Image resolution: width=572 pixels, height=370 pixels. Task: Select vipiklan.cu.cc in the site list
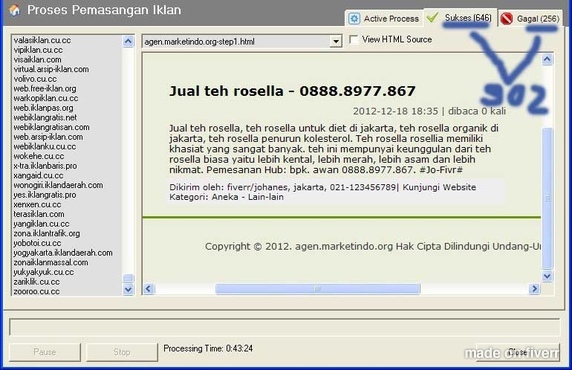(38, 50)
